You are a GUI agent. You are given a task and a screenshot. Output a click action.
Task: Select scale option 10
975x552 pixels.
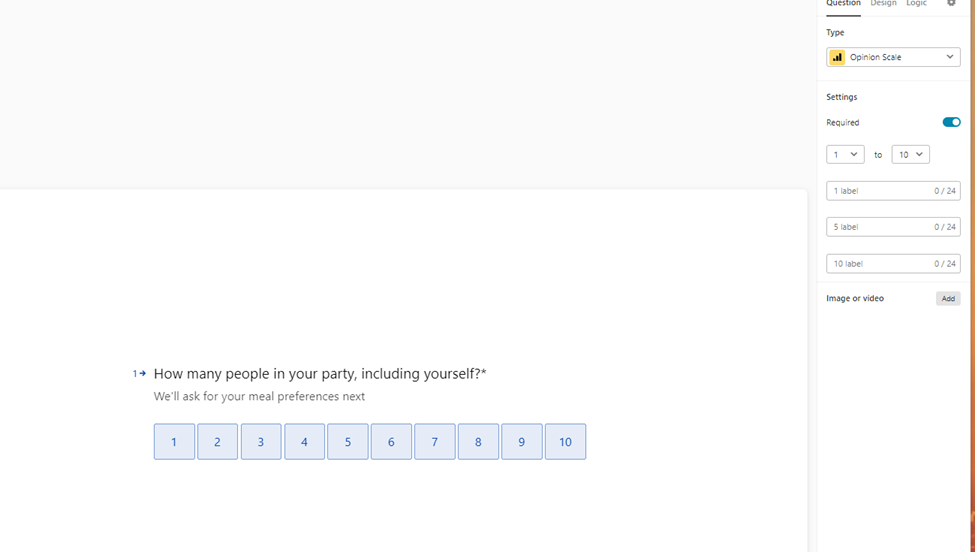click(x=565, y=442)
